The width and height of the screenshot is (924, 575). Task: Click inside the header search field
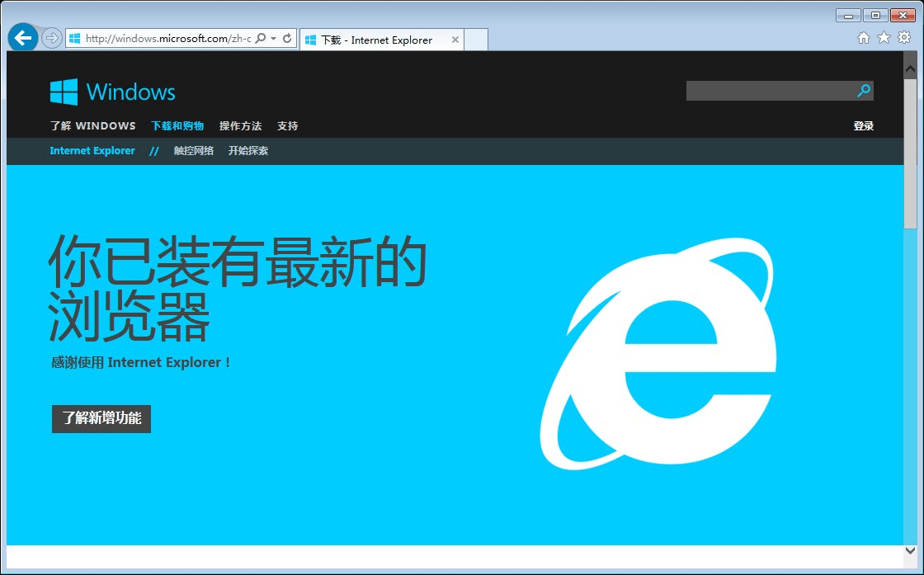coord(767,91)
